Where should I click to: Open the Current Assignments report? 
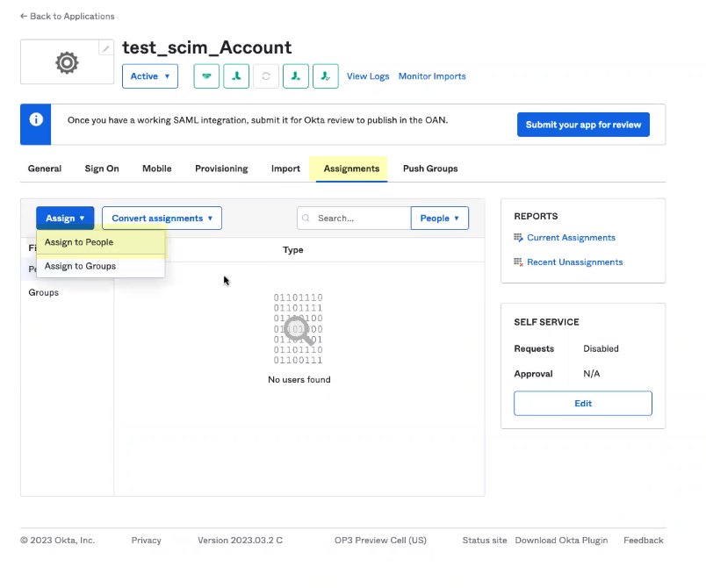[570, 238]
